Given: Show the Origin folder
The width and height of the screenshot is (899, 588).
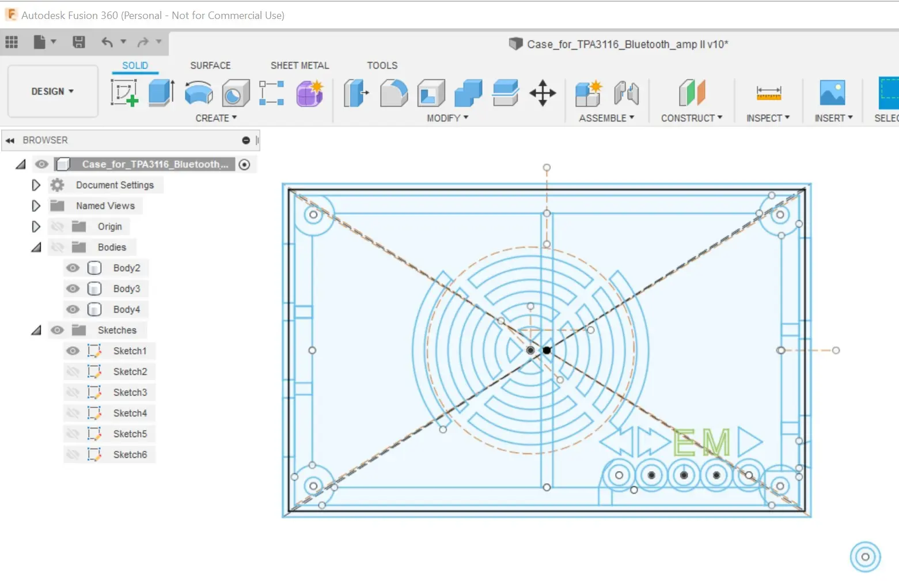Looking at the screenshot, I should (x=57, y=226).
